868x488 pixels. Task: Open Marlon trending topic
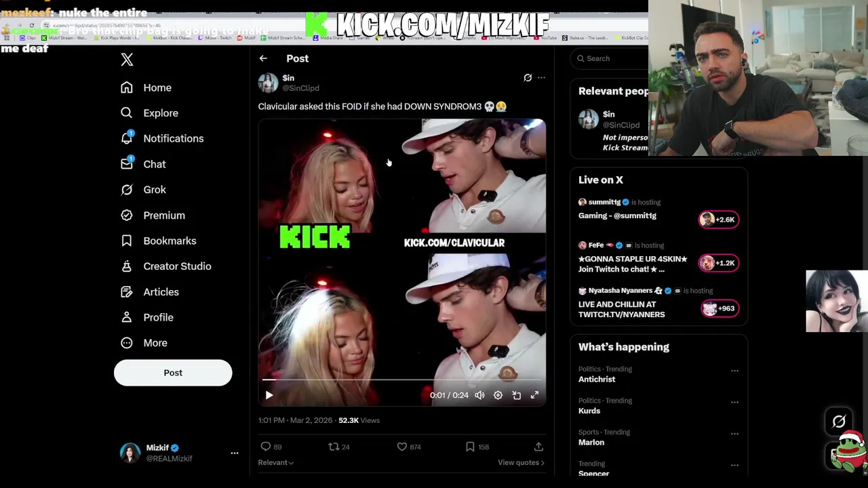[x=591, y=443]
